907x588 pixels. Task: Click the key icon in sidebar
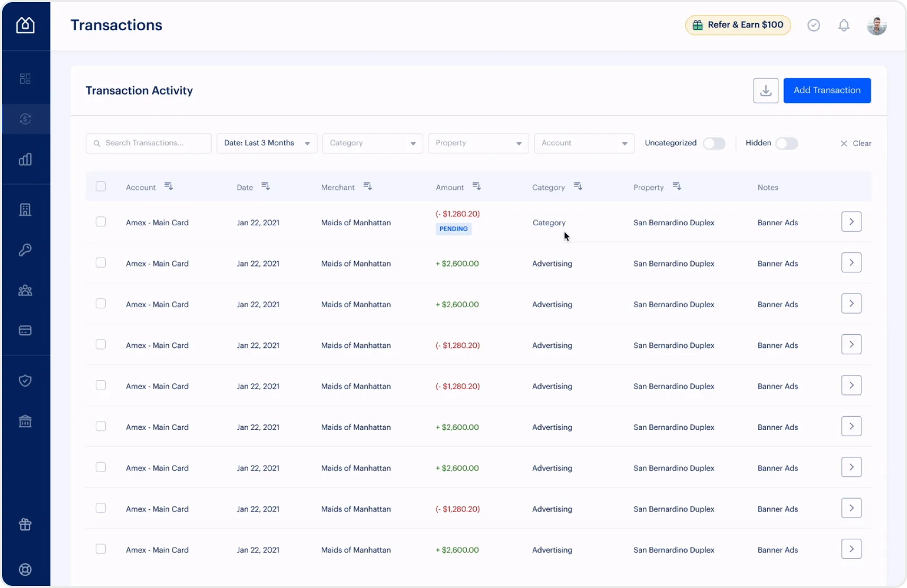[25, 250]
